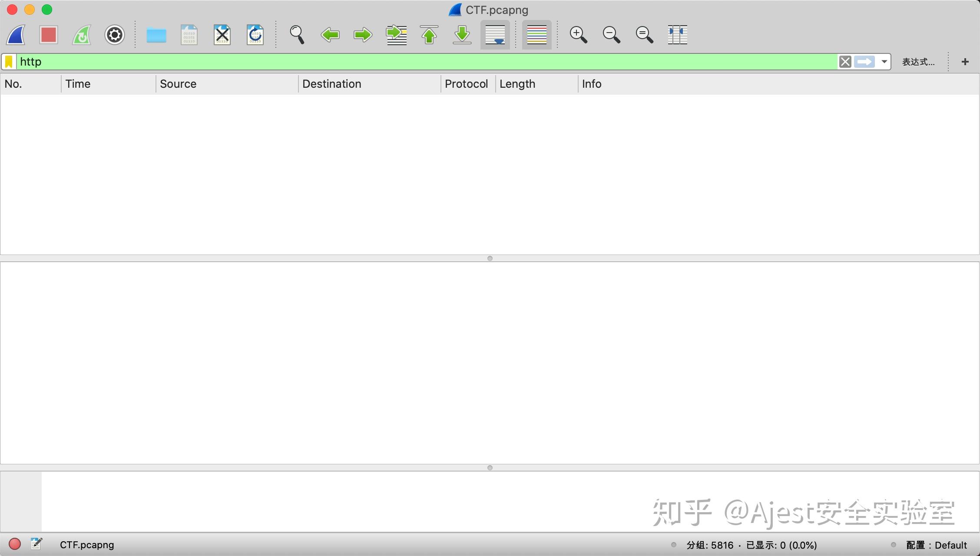This screenshot has height=556, width=980.
Task: Stop the capture with red square
Action: click(x=48, y=35)
